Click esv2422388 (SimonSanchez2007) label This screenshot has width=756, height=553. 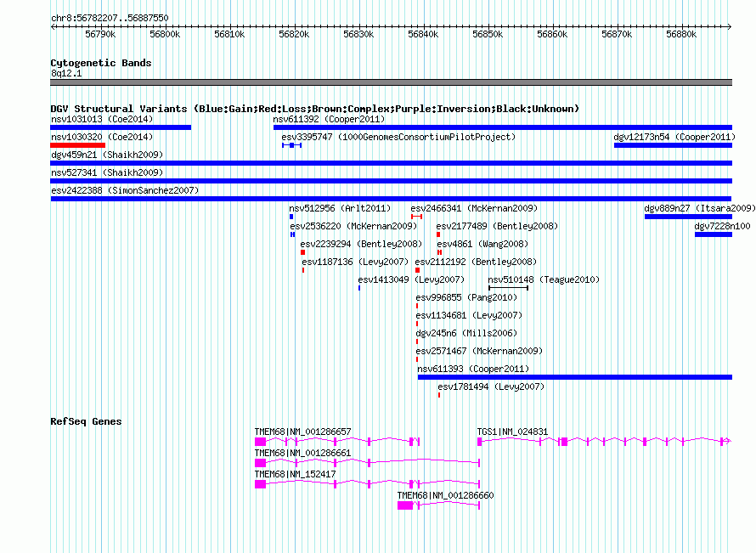tap(125, 190)
